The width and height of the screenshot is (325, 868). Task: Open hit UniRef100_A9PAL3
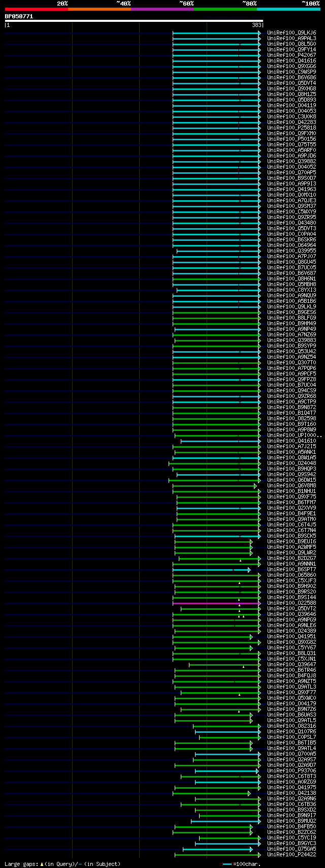click(291, 39)
